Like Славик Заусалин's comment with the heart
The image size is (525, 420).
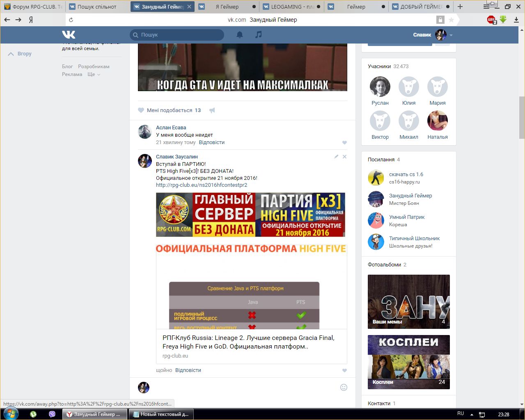[344, 371]
